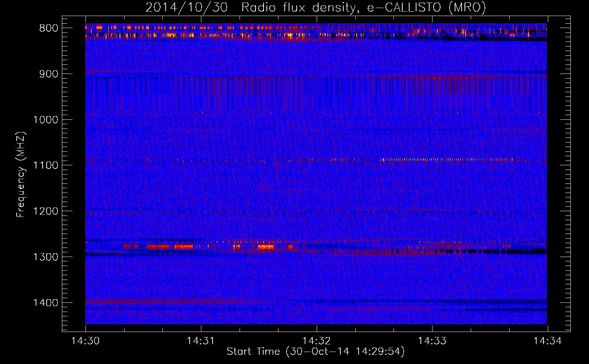Image resolution: width=589 pixels, height=364 pixels.
Task: Click the 14:32 time tick label
Action: click(x=317, y=341)
